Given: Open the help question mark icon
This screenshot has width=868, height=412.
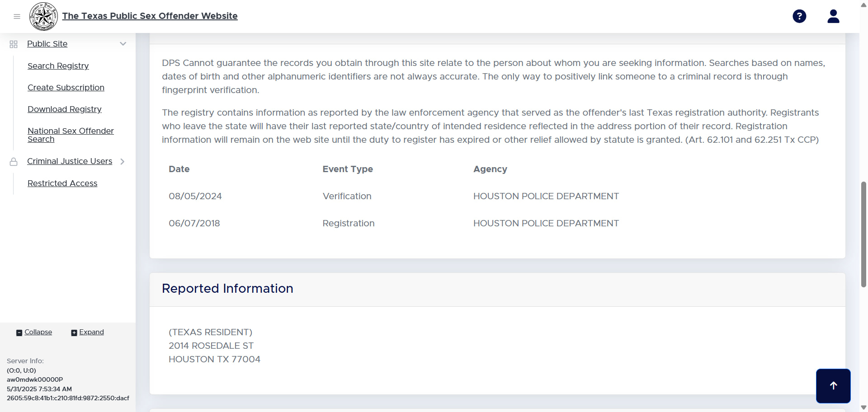Looking at the screenshot, I should pyautogui.click(x=799, y=16).
